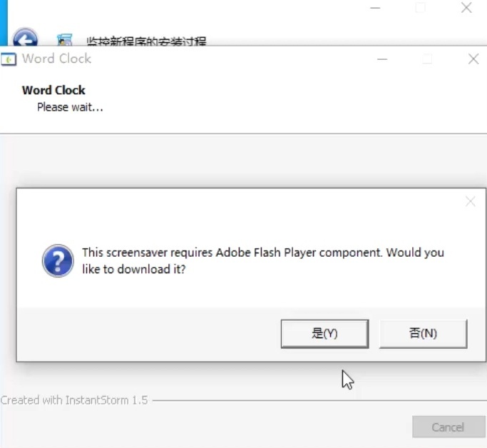Close the Word Clock installer window

click(473, 59)
